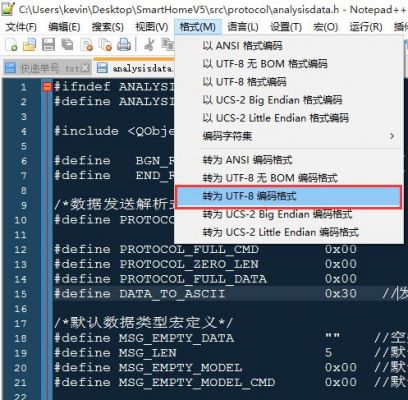Image resolution: width=408 pixels, height=400 pixels.
Task: Open the 语言(L) menu
Action: (x=243, y=27)
